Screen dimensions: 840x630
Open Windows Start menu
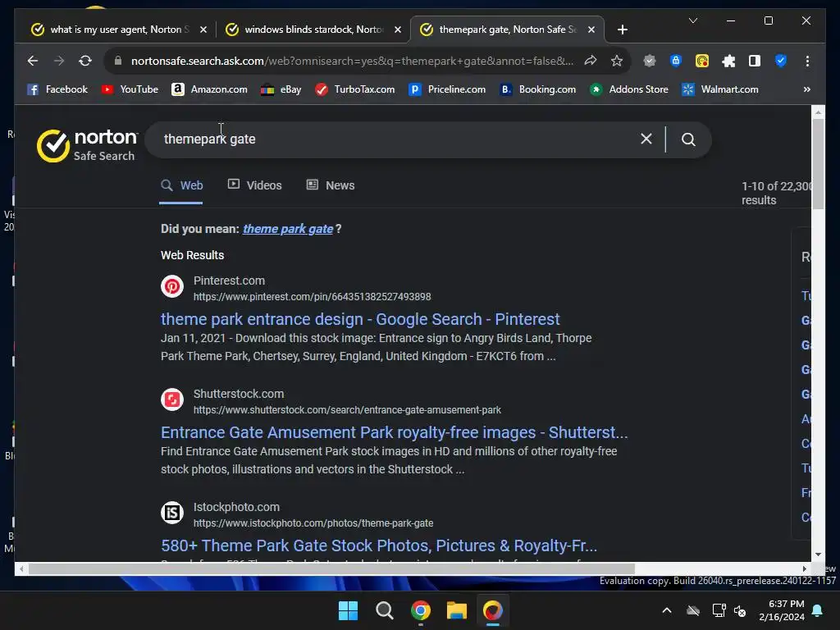click(348, 610)
